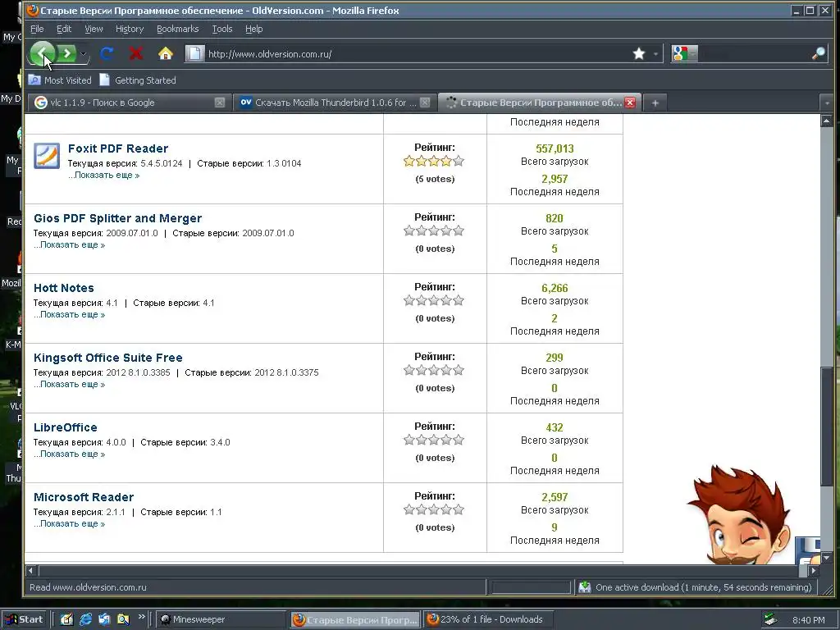Open Gios PDF Splitter and Merger link
This screenshot has width=840, height=630.
[x=117, y=218]
